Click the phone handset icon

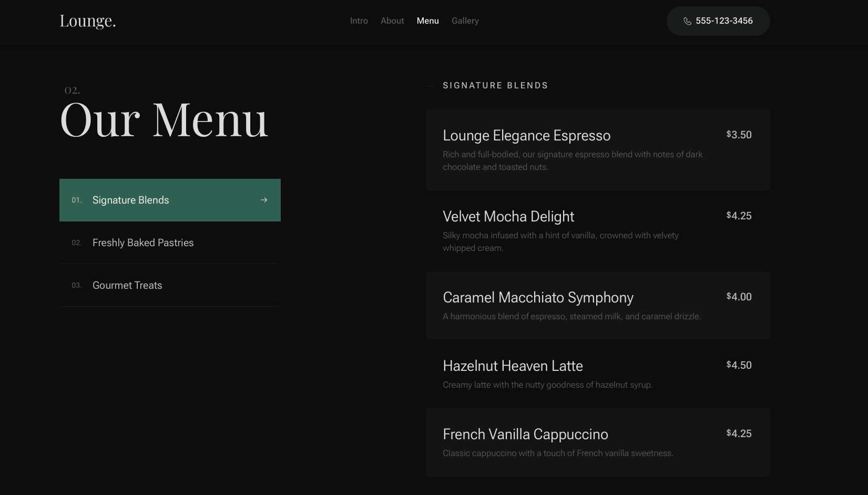pos(687,21)
